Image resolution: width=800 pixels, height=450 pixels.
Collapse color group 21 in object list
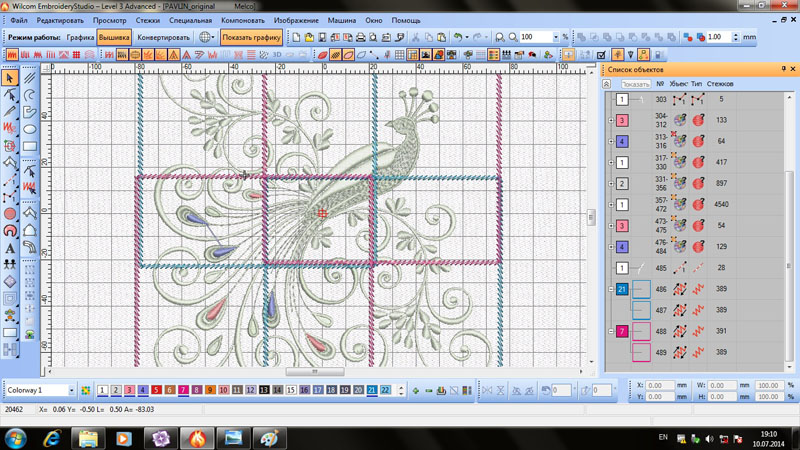[611, 289]
